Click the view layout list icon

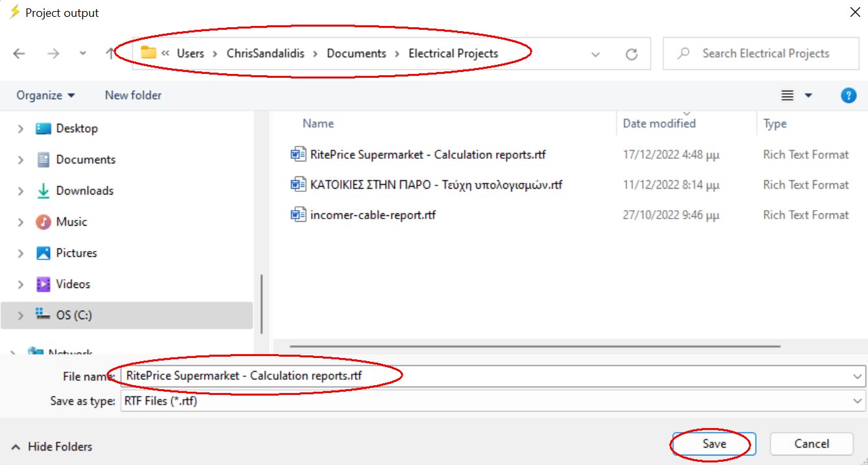[787, 95]
